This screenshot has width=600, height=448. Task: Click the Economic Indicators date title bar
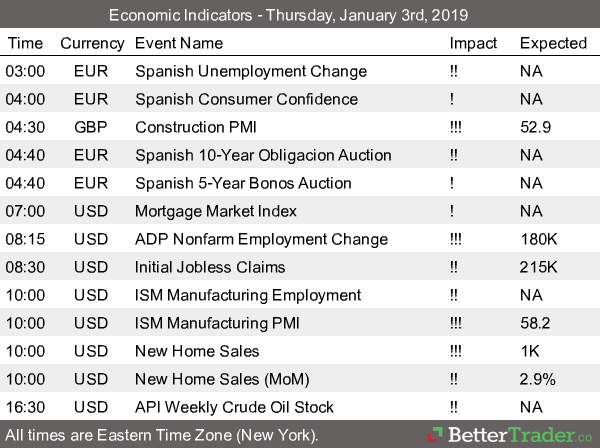(x=300, y=15)
